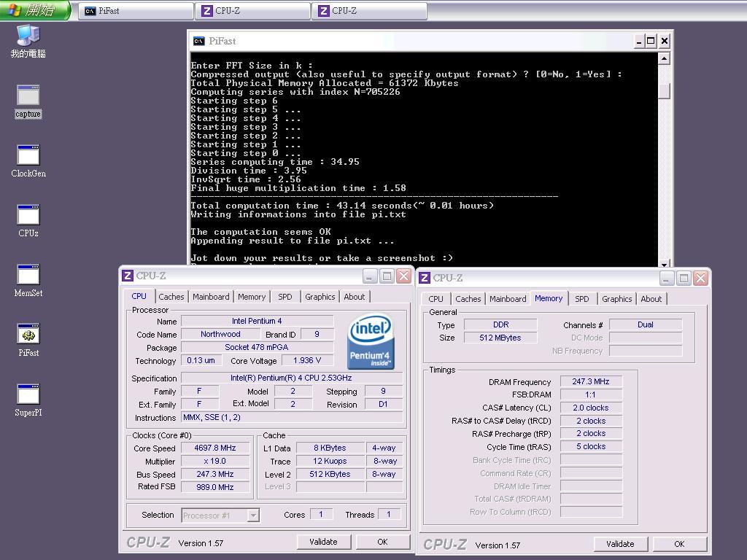Click the Start button on taskbar
The height and width of the screenshot is (560, 747).
35,10
